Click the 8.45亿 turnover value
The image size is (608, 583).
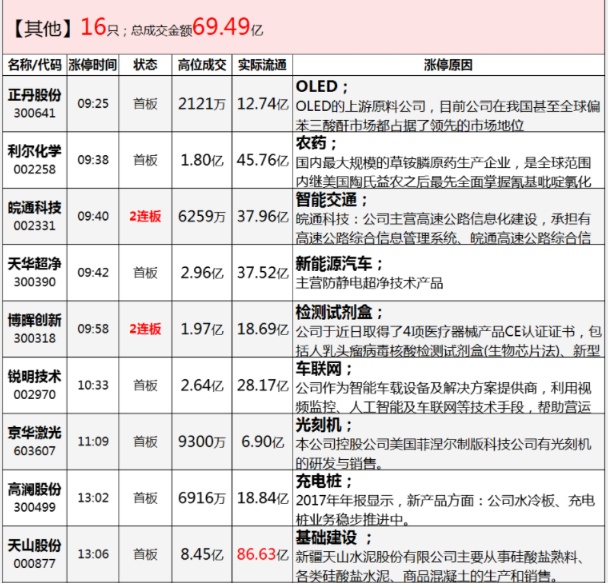click(x=202, y=554)
